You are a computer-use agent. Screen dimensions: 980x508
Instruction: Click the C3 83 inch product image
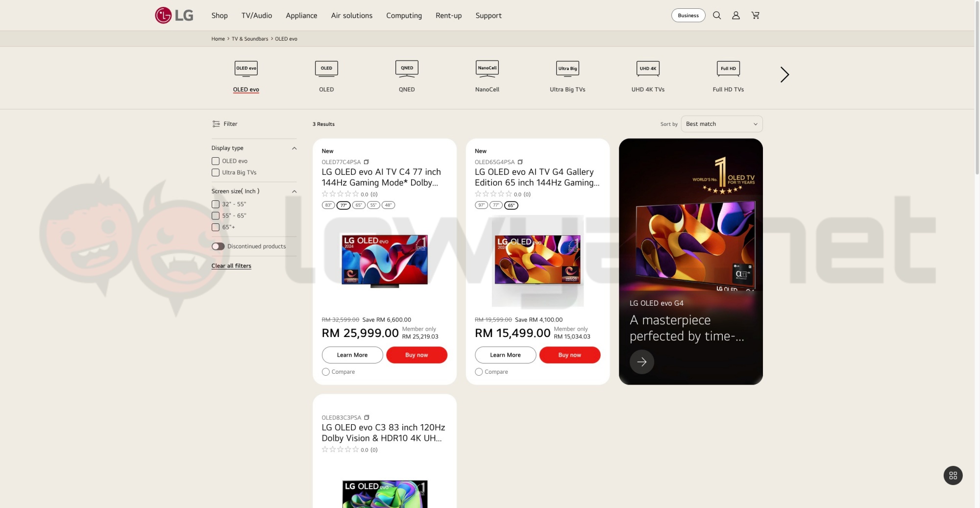point(385,494)
